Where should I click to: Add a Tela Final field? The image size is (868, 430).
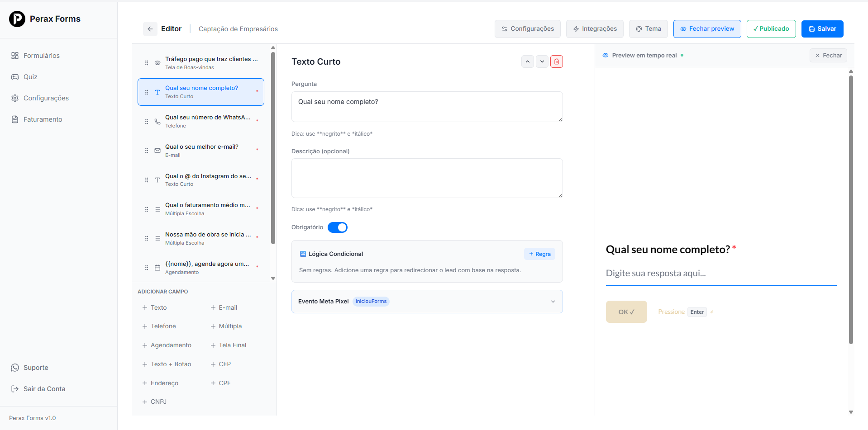click(x=228, y=345)
